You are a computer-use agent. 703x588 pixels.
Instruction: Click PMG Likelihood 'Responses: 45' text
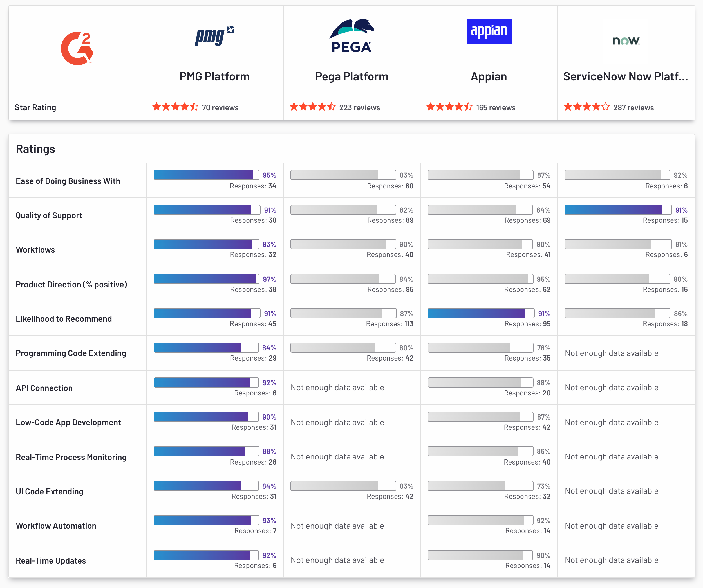tap(253, 324)
